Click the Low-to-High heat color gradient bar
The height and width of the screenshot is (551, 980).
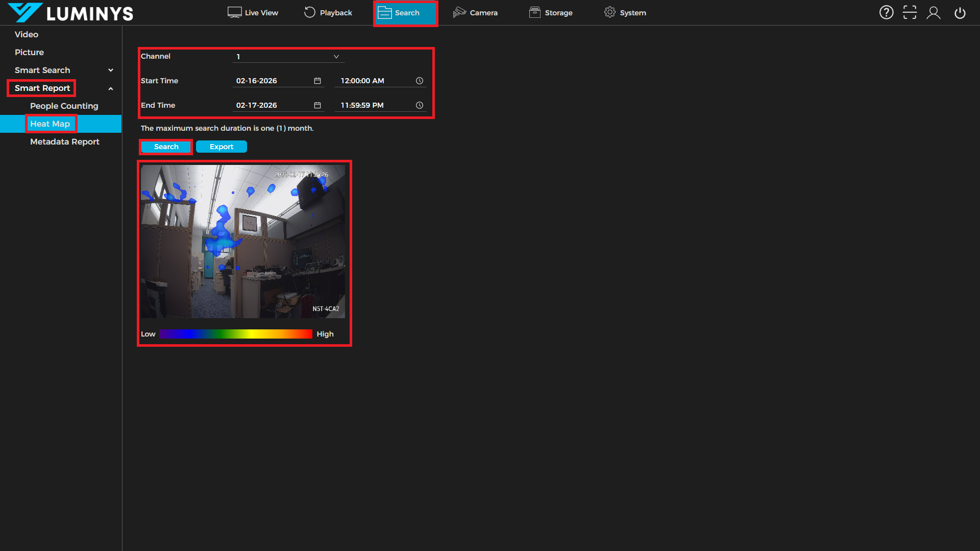(235, 334)
